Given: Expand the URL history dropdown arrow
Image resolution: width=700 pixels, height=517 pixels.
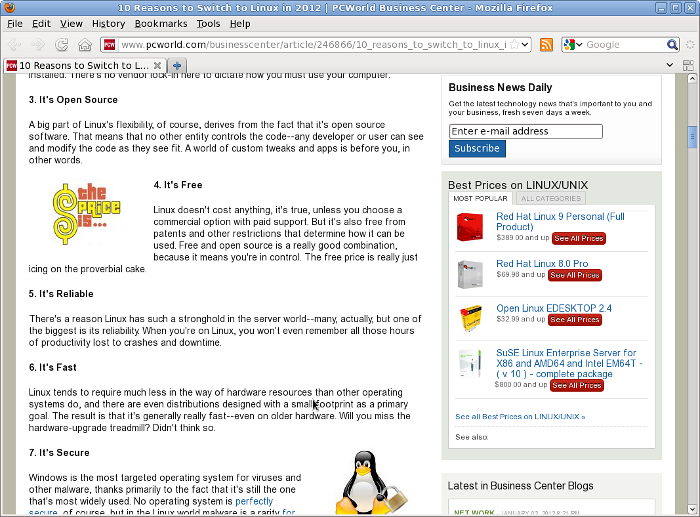Looking at the screenshot, I should (525, 45).
